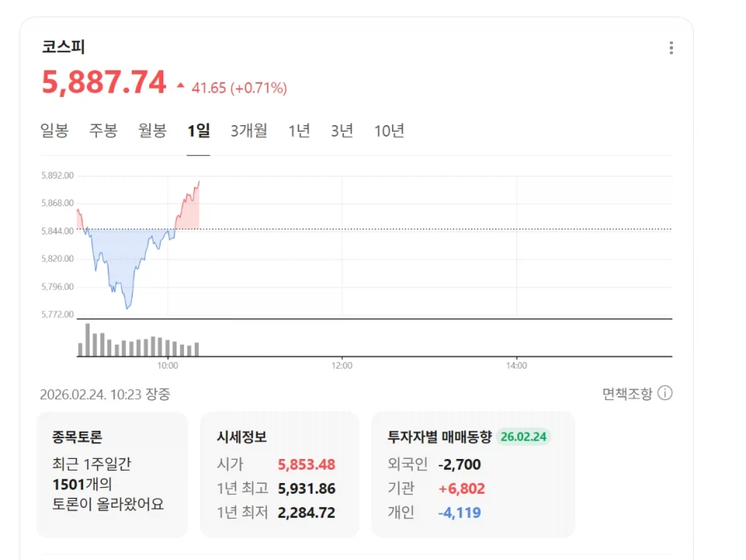Click the 1년 최고 high price value
This screenshot has height=560, width=746.
click(x=308, y=489)
